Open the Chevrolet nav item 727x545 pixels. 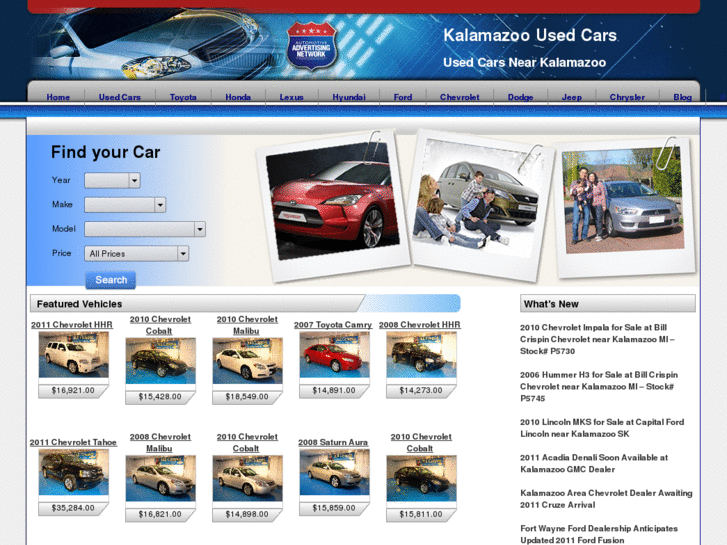point(459,97)
